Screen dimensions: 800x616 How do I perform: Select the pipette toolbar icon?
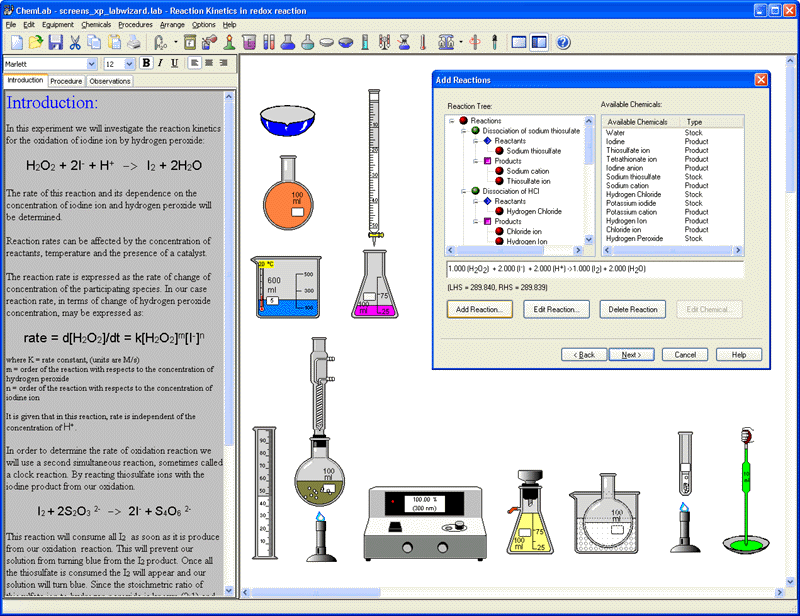[494, 42]
